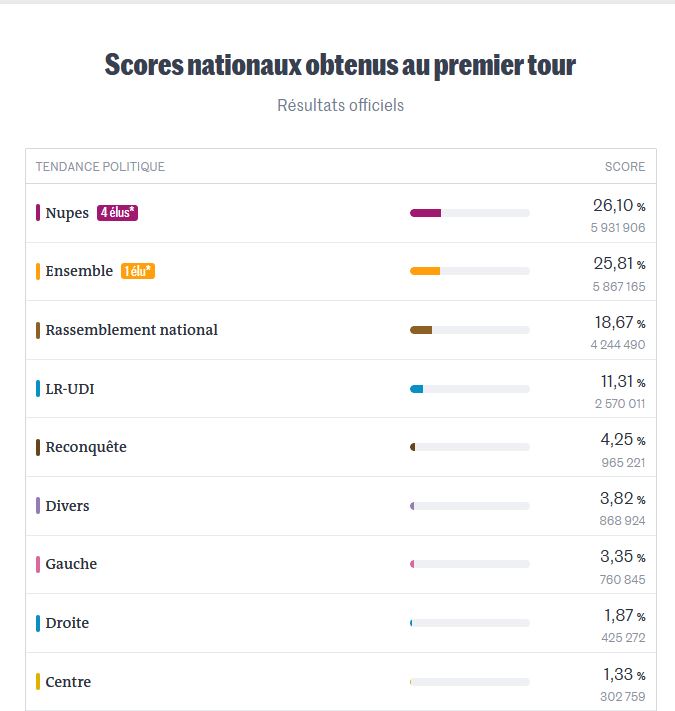
Task: Choose the Divers row label
Action: tap(67, 506)
